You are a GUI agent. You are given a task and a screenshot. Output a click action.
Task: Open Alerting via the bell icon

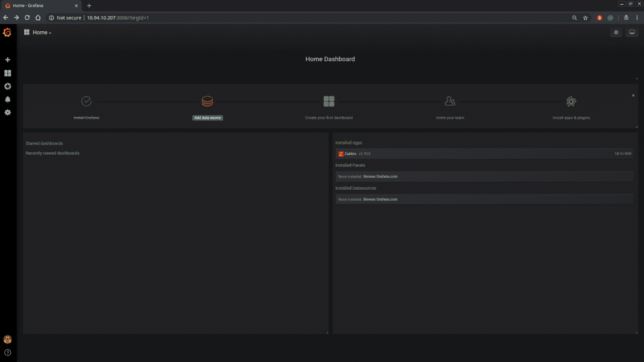[7, 99]
